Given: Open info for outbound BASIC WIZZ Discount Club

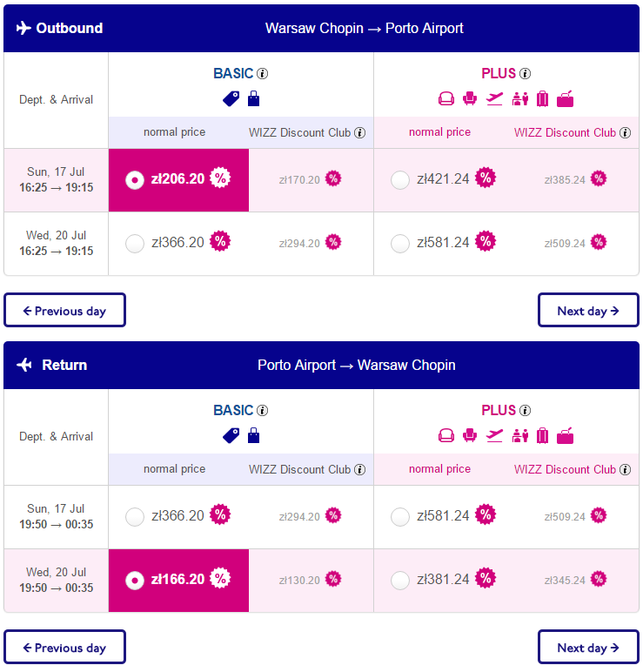Looking at the screenshot, I should tap(360, 133).
